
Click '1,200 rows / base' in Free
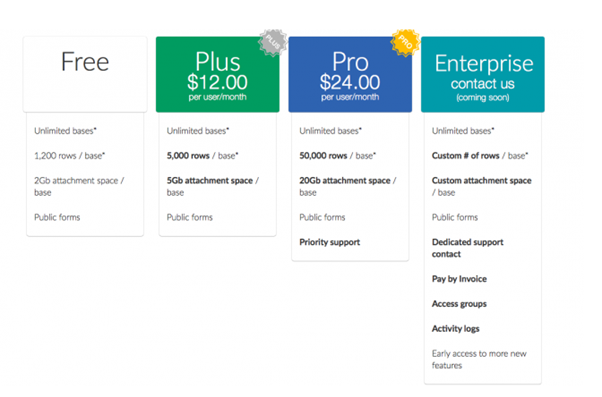point(69,155)
